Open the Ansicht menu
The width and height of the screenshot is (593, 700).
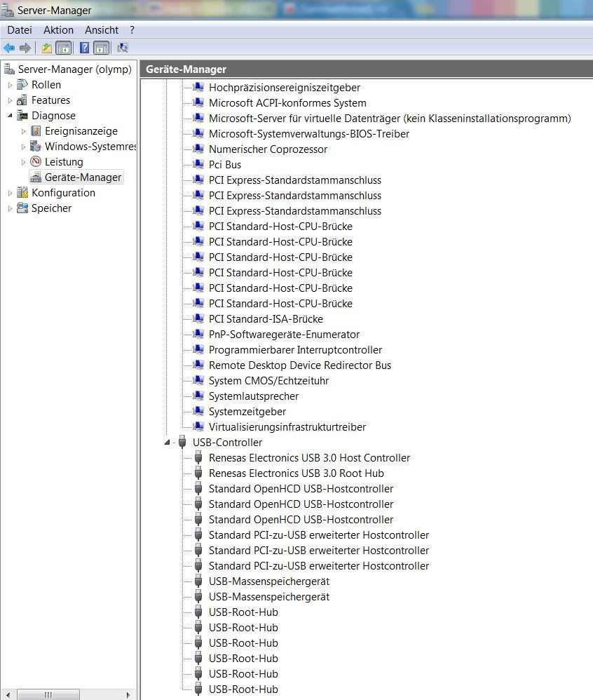coord(102,30)
